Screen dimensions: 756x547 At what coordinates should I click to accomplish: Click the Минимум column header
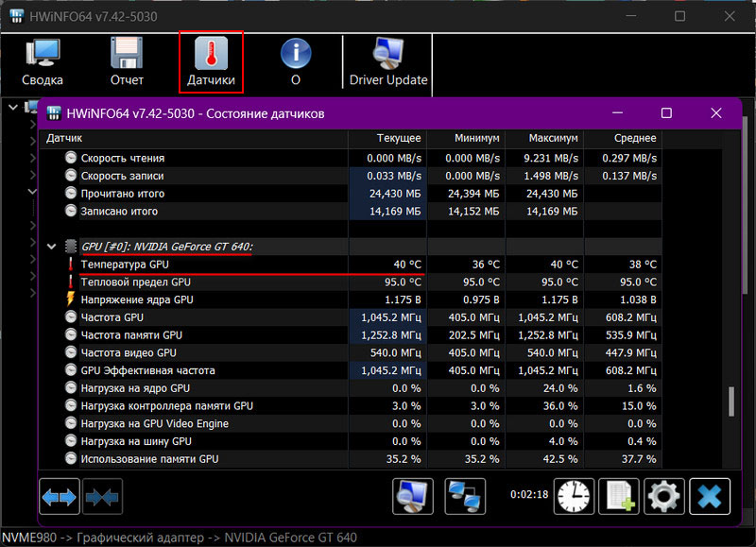[x=466, y=138]
